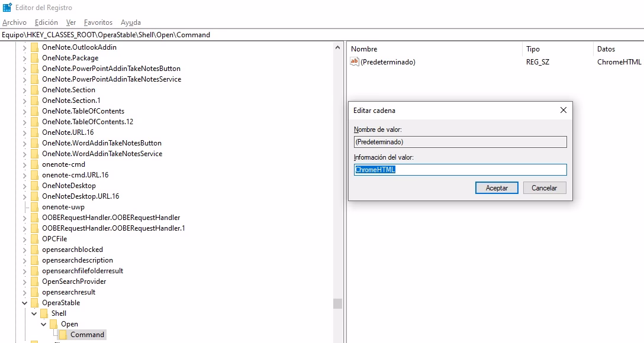Viewport: 644px width, 343px height.
Task: Click the REG_SZ type cell
Action: point(537,62)
